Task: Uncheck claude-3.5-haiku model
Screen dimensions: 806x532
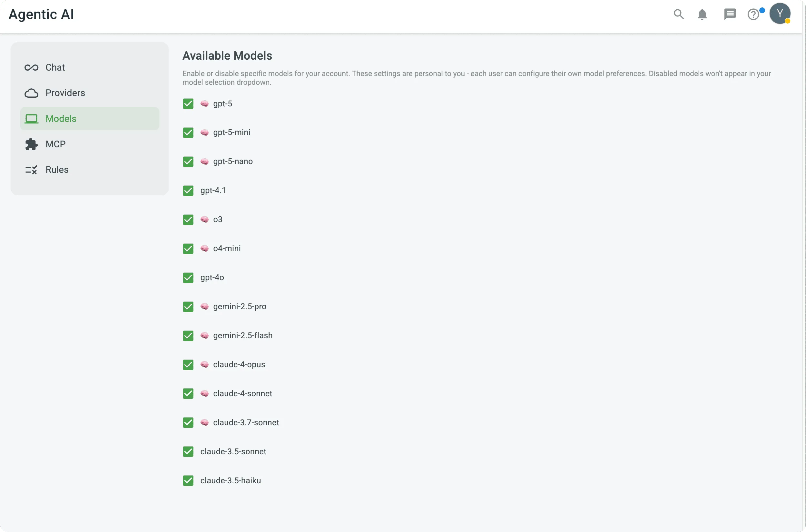Action: tap(188, 481)
